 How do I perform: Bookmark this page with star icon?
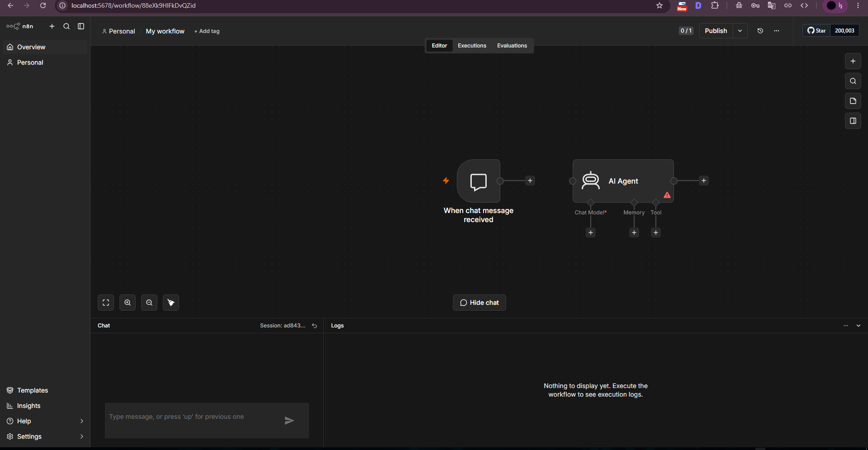659,5
